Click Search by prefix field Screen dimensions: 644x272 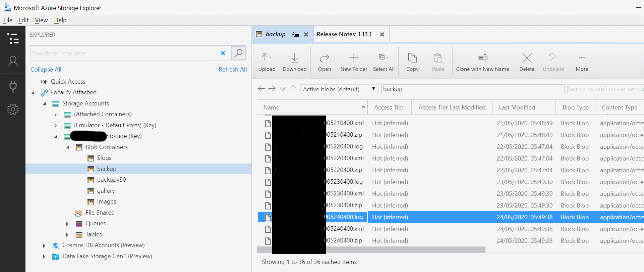[x=605, y=89]
